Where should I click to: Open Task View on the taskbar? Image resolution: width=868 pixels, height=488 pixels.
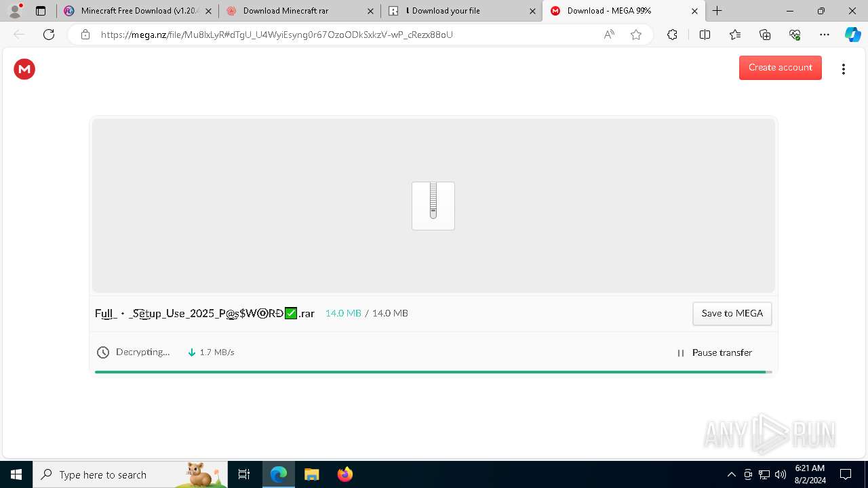pos(244,474)
